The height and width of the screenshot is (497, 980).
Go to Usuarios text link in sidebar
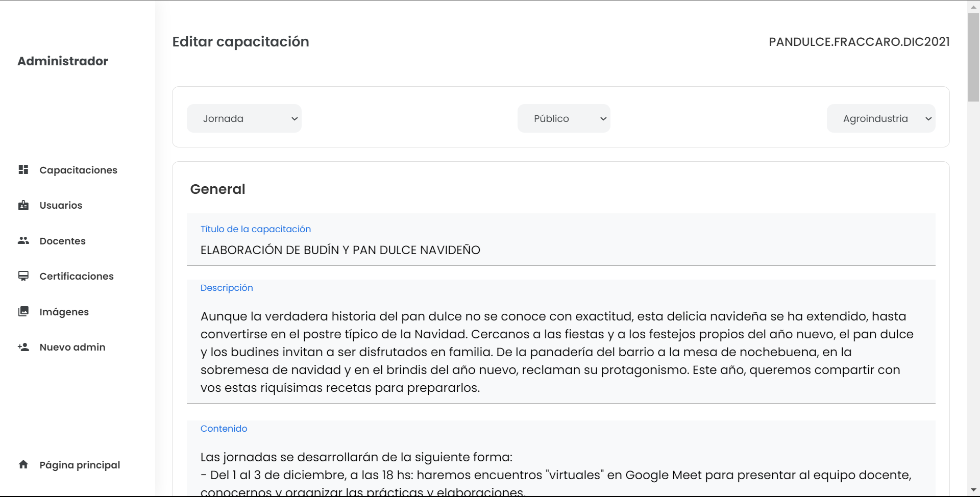coord(61,205)
